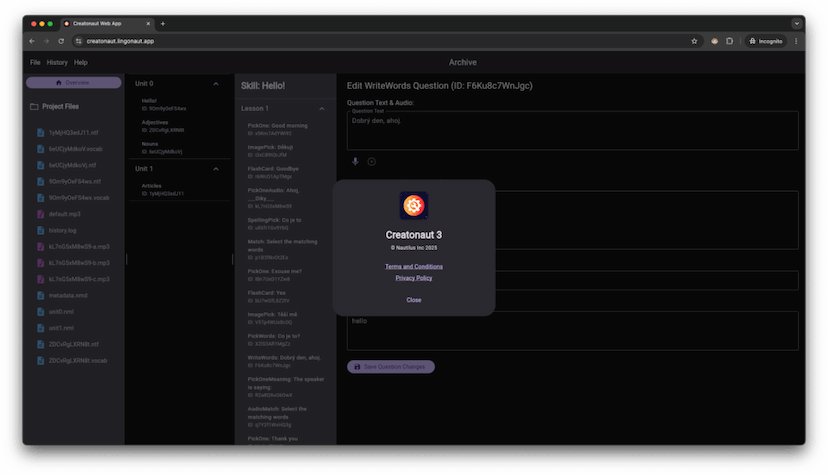Click the file icon beside 1yMjHQ3edJ11.ntf
828x475 pixels.
(x=41, y=132)
